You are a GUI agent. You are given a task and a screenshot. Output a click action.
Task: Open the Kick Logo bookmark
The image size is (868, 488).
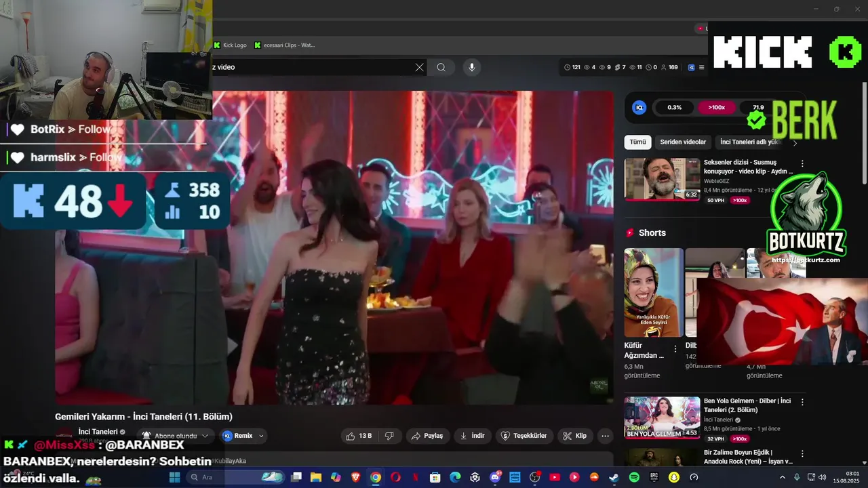(x=231, y=45)
